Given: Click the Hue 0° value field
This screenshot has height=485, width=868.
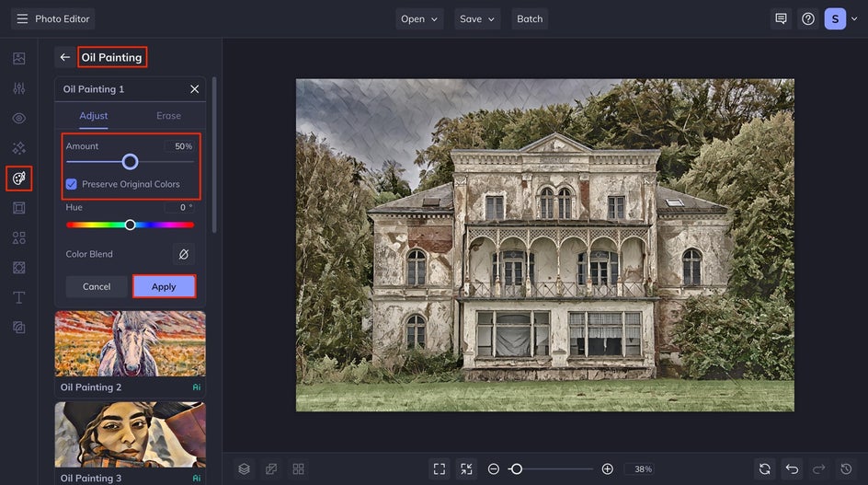Looking at the screenshot, I should click(x=179, y=207).
